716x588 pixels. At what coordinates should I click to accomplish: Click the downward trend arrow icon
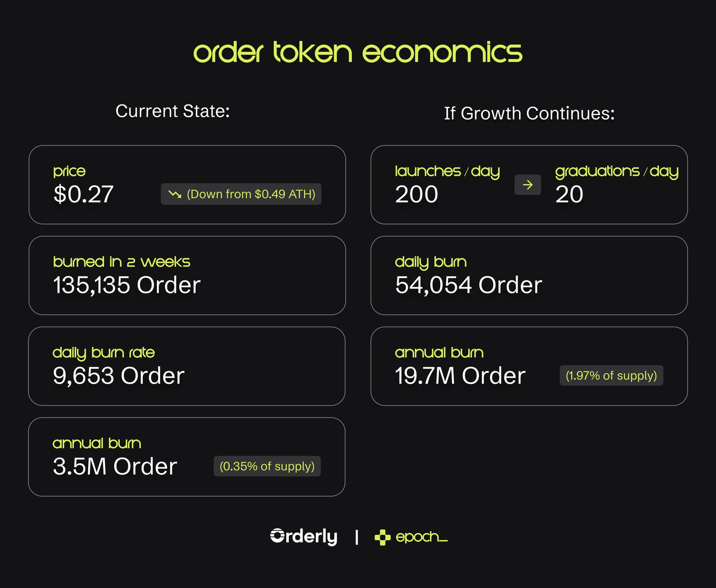click(x=175, y=194)
